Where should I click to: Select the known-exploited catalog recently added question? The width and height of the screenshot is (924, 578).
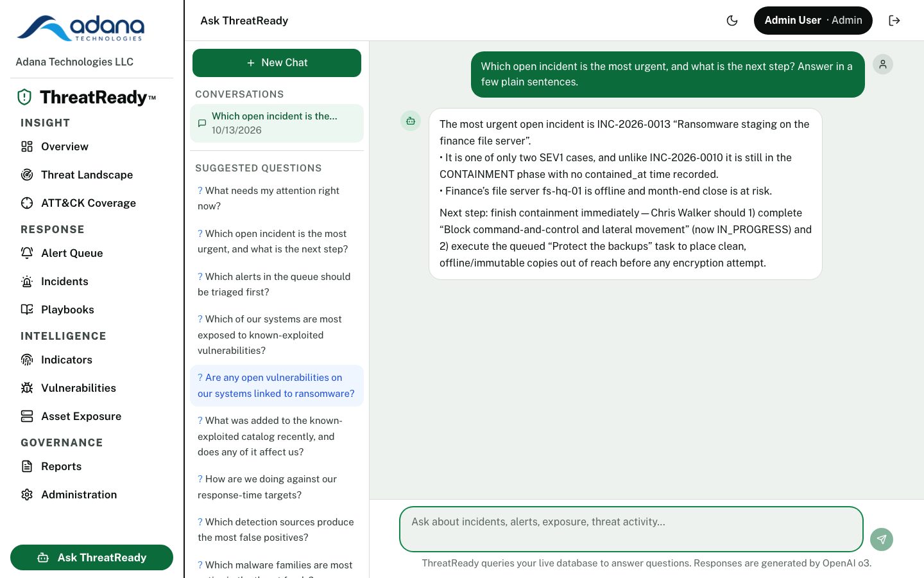click(277, 436)
